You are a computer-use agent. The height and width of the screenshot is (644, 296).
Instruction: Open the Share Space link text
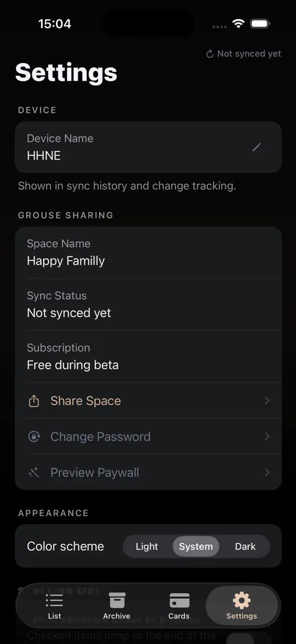pos(86,401)
